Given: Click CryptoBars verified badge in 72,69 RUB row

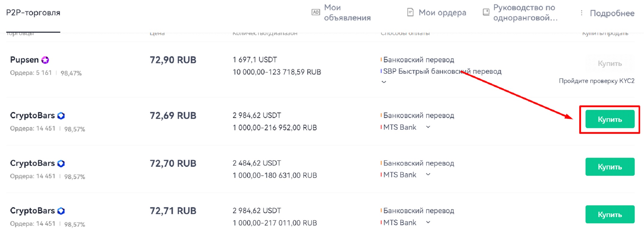Looking at the screenshot, I should (x=61, y=115).
